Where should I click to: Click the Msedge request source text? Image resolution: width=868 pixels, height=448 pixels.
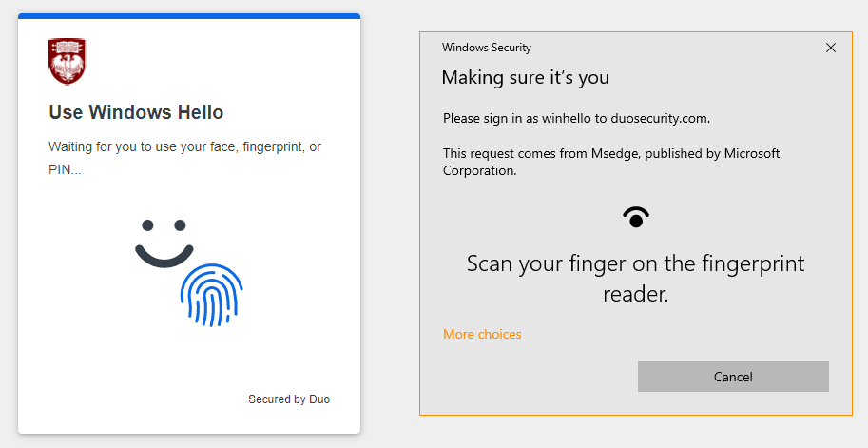coord(610,153)
